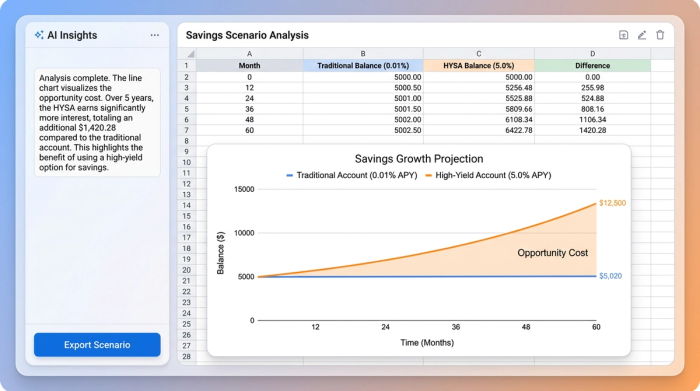Select column A header
Viewport: 700px width, 391px height.
[x=250, y=54]
